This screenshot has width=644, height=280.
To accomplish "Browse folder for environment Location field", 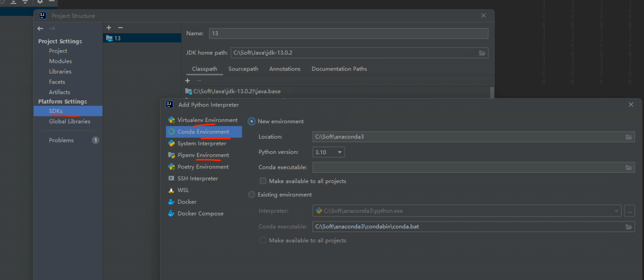I will coord(628,137).
